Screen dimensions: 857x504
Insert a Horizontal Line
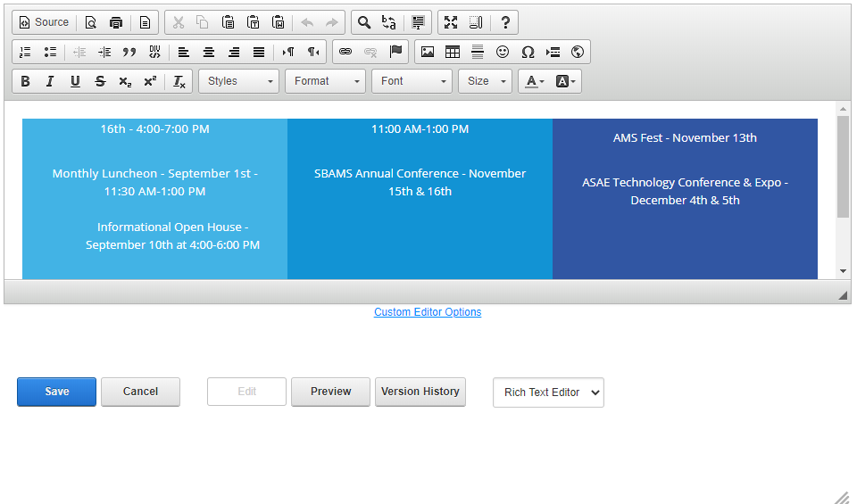[478, 52]
